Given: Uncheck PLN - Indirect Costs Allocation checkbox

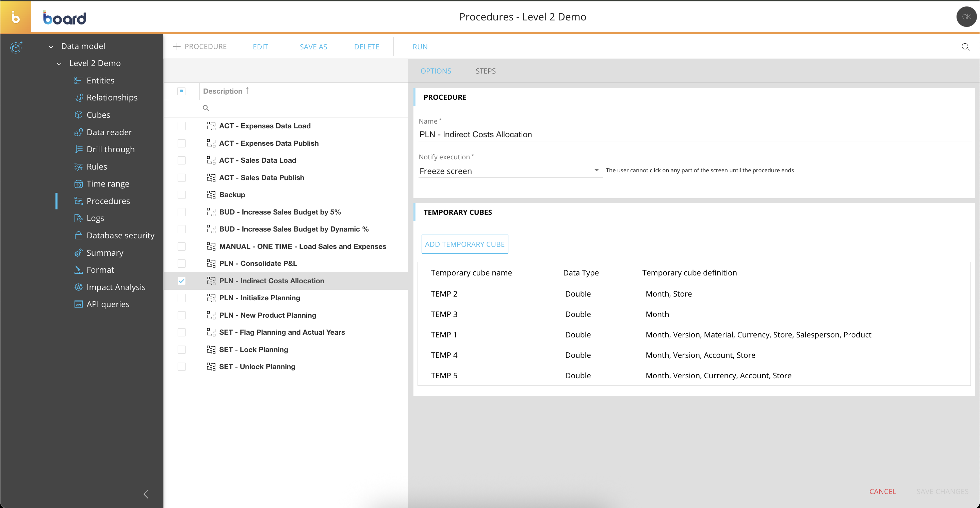Looking at the screenshot, I should (x=182, y=281).
